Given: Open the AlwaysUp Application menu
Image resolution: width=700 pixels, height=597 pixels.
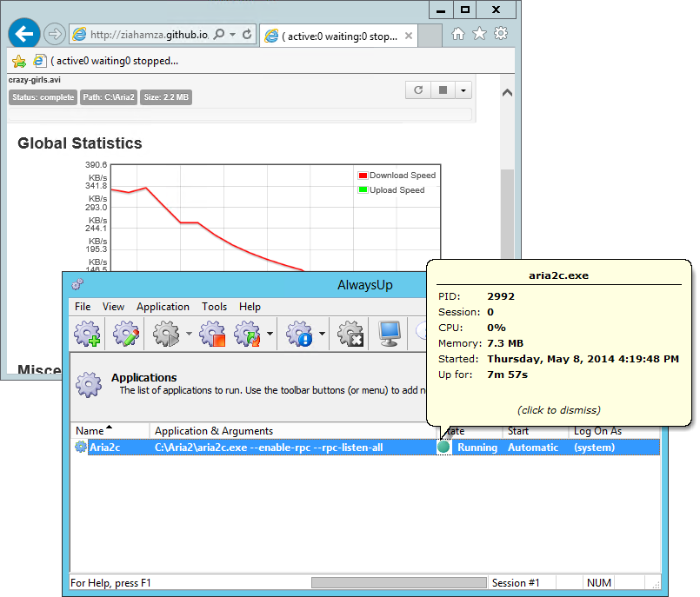Looking at the screenshot, I should pyautogui.click(x=163, y=307).
